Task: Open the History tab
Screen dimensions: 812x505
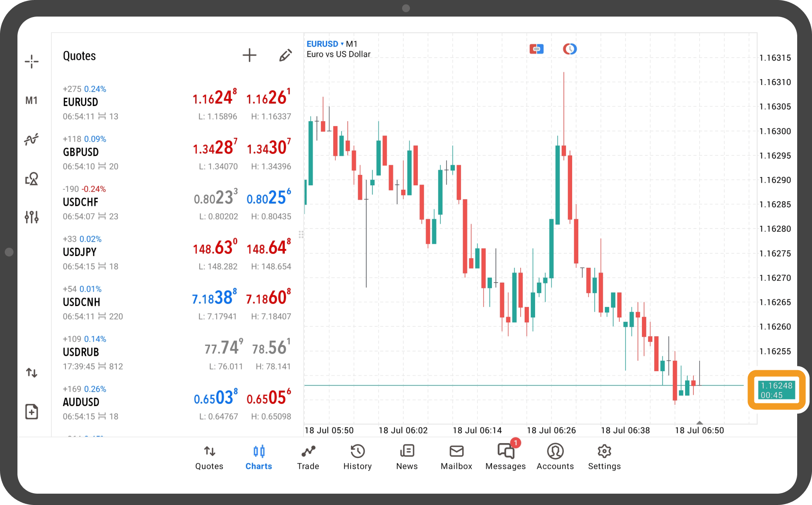Action: (x=357, y=457)
